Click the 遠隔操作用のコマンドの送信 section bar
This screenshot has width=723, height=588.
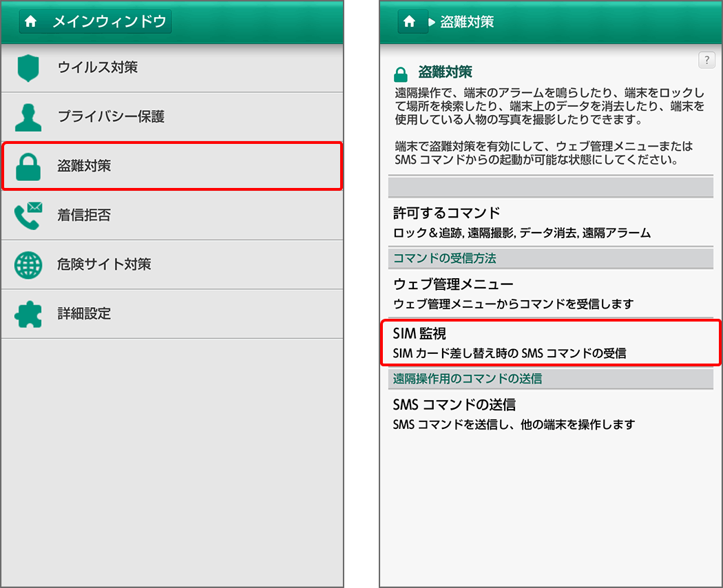[551, 379]
